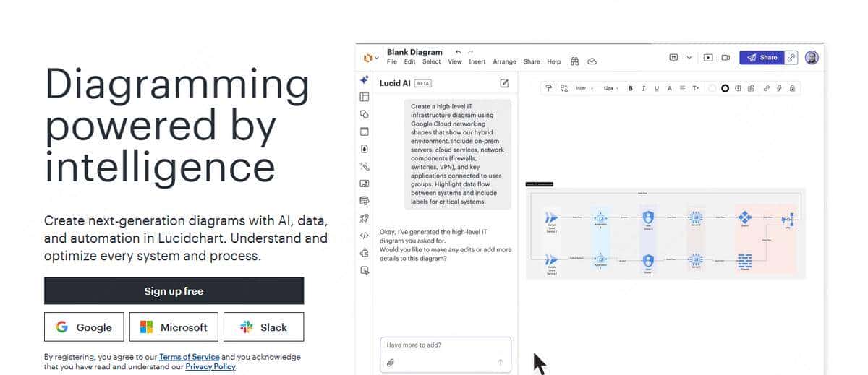868x375 pixels.
Task: Toggle underline formatting
Action: [657, 88]
